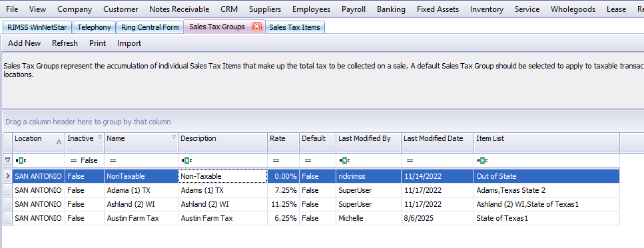Click row selector for Ashland (2) WI
This screenshot has height=248, width=644.
click(x=7, y=204)
